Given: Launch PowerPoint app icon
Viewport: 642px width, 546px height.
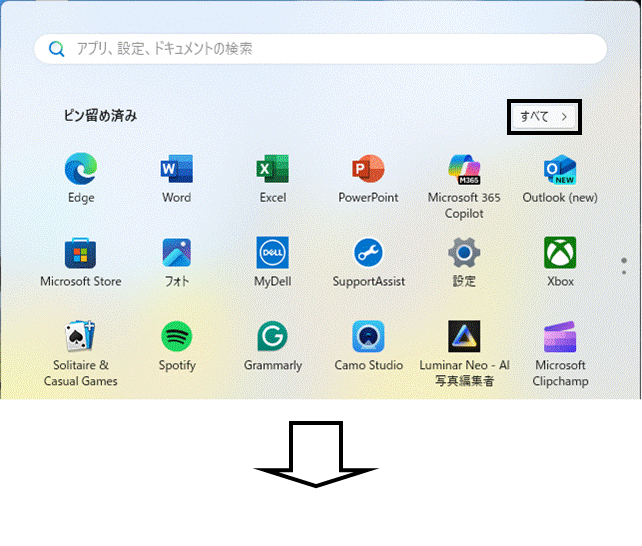Looking at the screenshot, I should pos(368,178).
